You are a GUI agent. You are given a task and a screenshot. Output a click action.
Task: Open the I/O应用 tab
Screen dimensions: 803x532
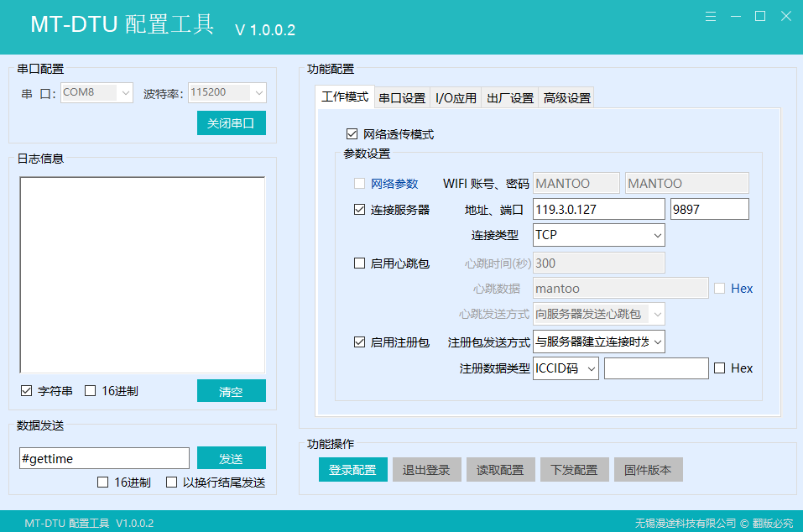(x=456, y=98)
